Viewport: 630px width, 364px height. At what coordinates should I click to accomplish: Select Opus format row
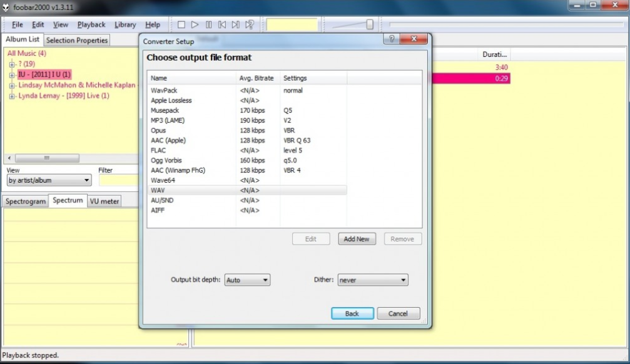click(247, 130)
